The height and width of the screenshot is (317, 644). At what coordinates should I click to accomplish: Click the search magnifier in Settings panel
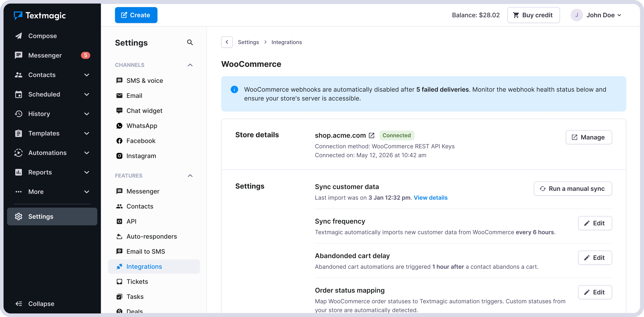point(190,43)
